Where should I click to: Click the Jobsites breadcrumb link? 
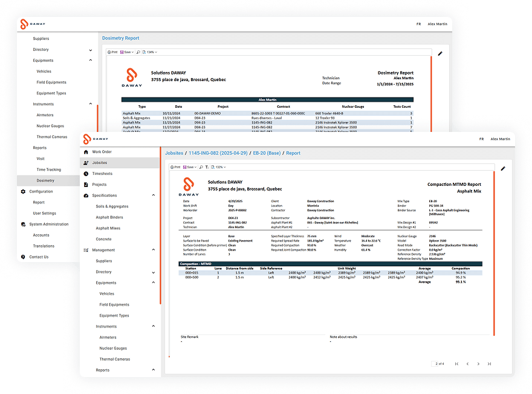[x=174, y=154]
